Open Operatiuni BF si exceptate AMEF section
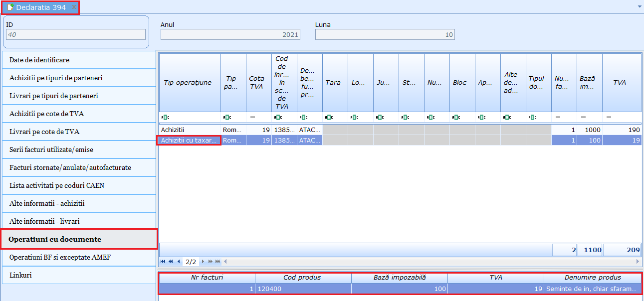The height and width of the screenshot is (301, 644). [x=79, y=257]
